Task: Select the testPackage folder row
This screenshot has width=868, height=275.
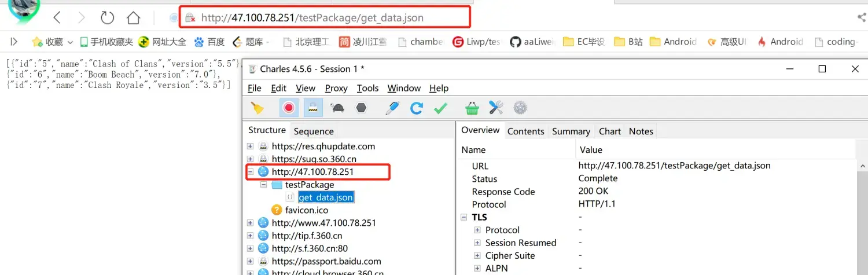Action: click(310, 185)
